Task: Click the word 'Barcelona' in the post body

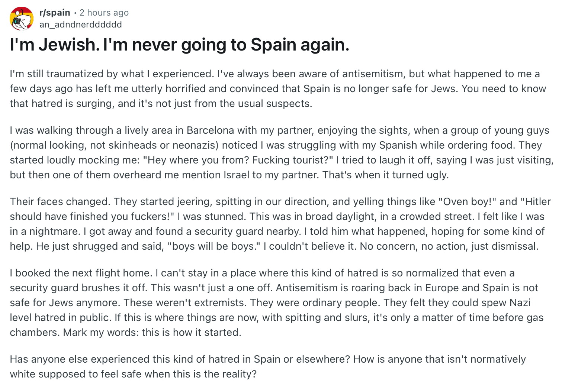Action: coord(210,130)
